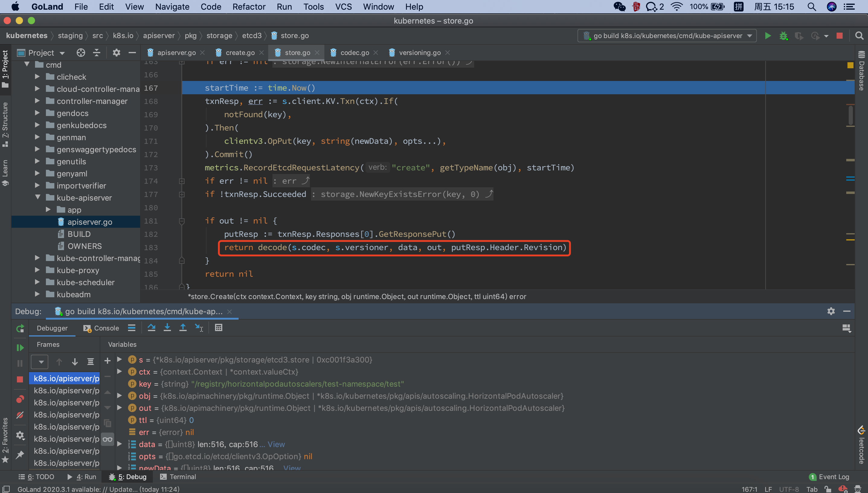Expand the data variable node
Screen dimensions: 868x493
[120, 444]
